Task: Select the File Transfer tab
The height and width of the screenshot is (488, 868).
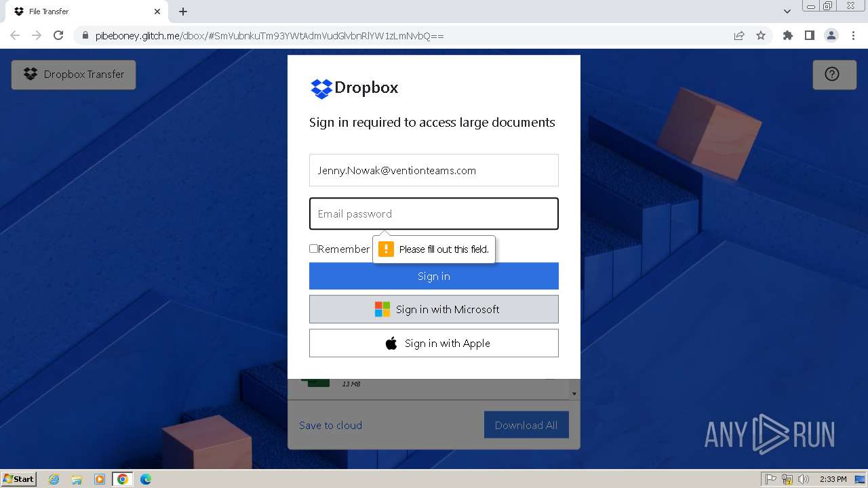Action: 85,12
